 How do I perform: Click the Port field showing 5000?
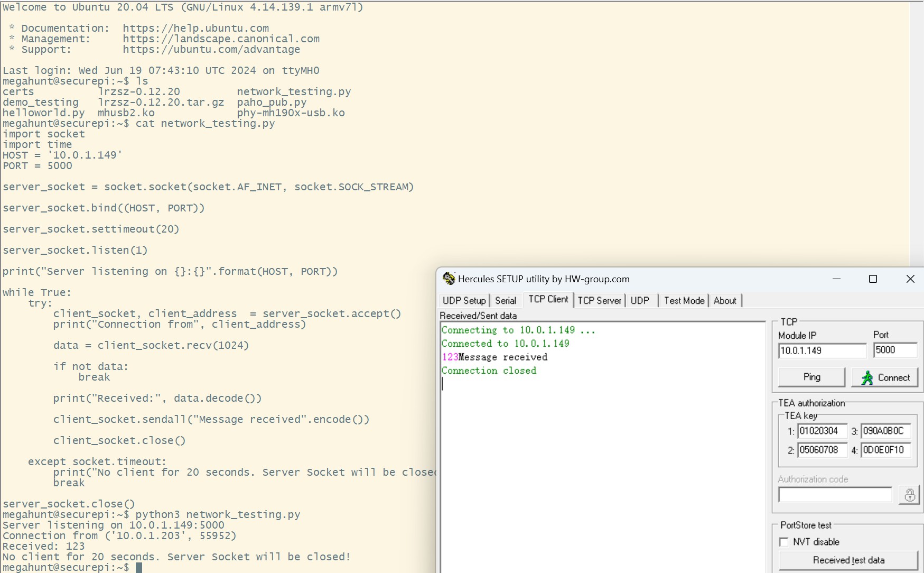coord(894,350)
